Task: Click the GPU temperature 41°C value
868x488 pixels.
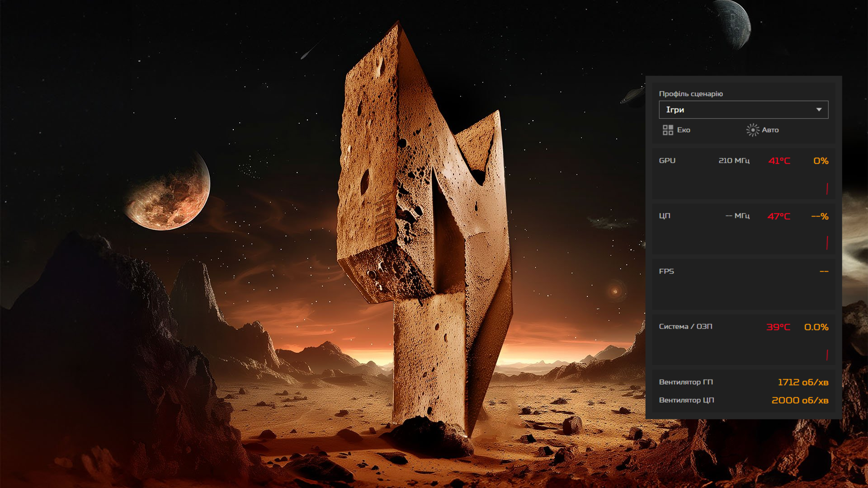Action: coord(779,161)
